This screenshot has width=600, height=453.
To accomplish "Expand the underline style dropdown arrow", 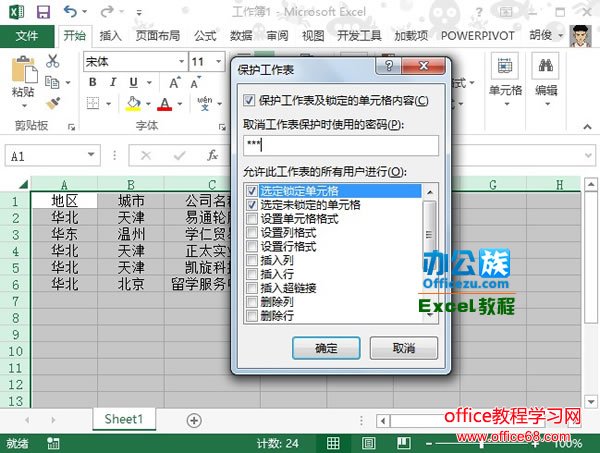I will [x=150, y=83].
